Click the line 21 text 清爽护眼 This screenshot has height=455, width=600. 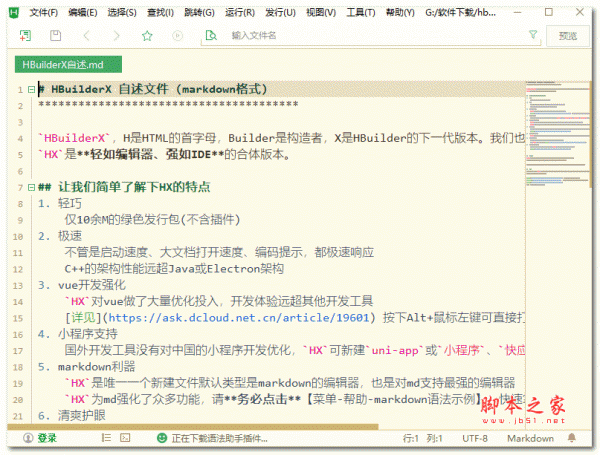(x=82, y=415)
